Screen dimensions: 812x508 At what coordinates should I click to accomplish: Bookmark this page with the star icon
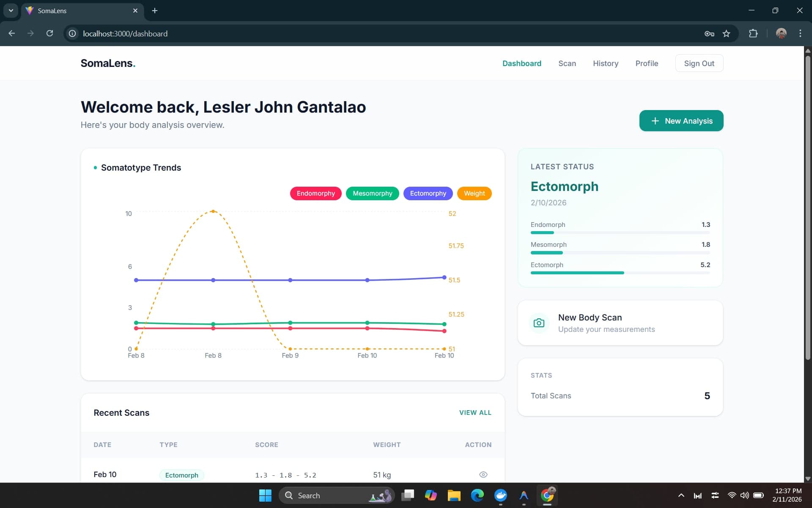726,33
